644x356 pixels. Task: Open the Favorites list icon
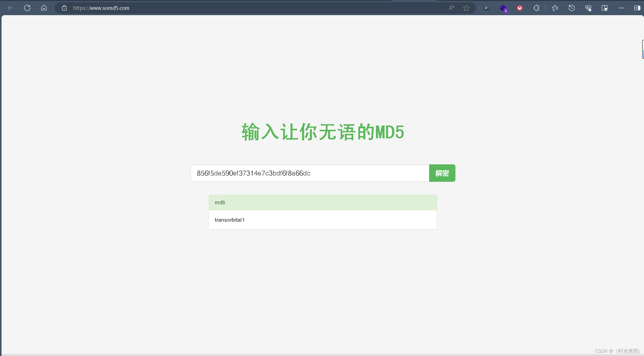[555, 8]
